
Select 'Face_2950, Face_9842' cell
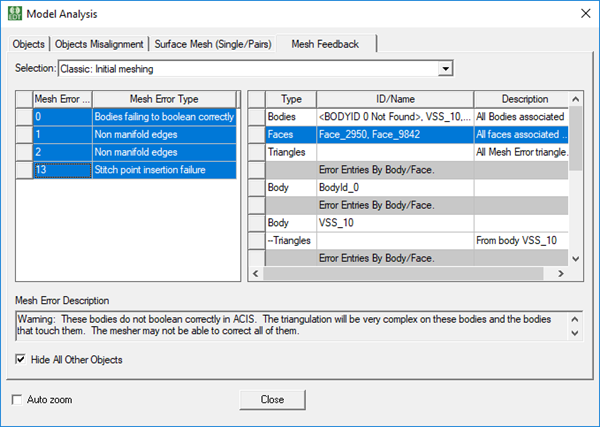pyautogui.click(x=395, y=134)
